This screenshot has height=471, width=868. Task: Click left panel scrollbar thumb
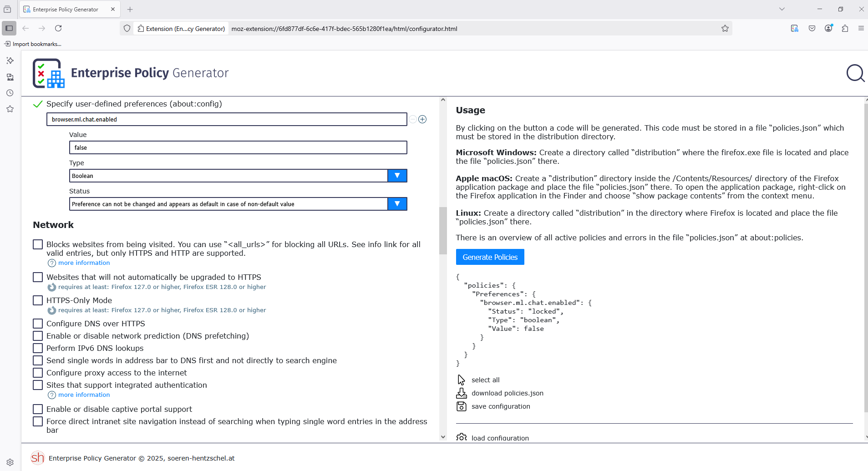[x=443, y=230]
